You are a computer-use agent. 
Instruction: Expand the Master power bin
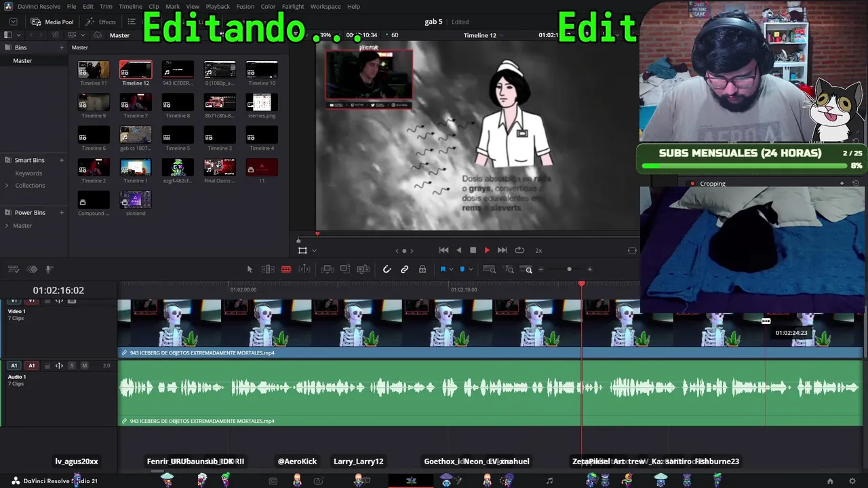7,226
